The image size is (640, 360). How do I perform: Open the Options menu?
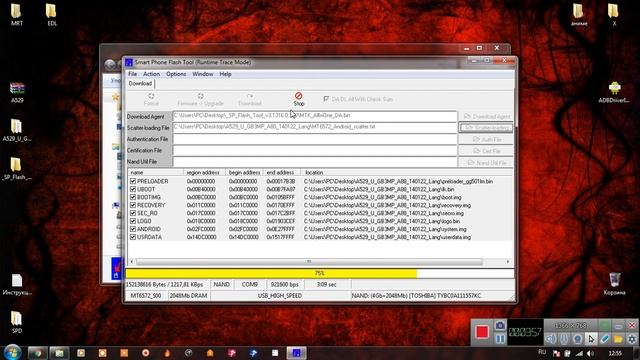click(176, 74)
